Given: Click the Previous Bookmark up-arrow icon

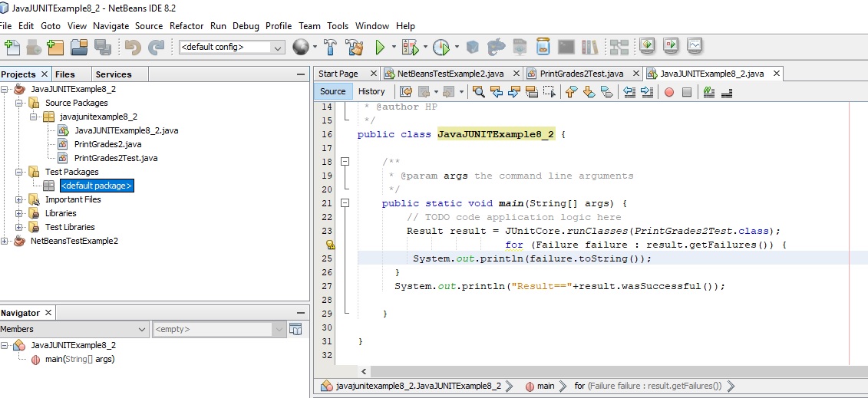Looking at the screenshot, I should pyautogui.click(x=572, y=92).
